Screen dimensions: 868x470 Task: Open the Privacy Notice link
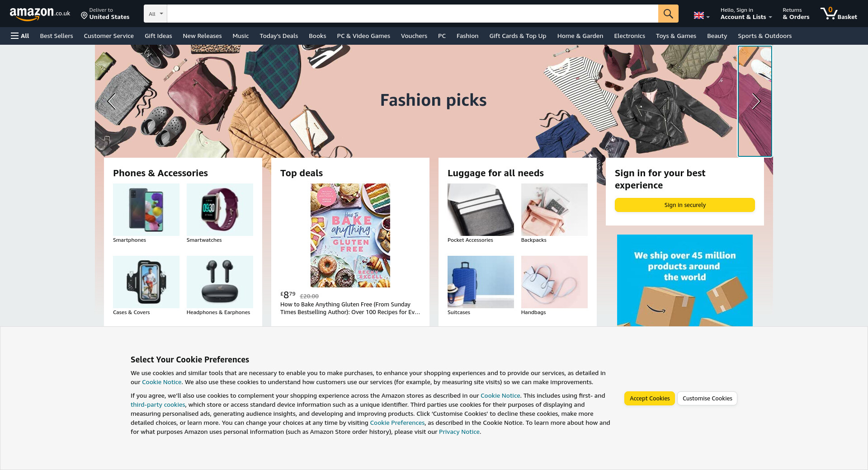[459, 432]
